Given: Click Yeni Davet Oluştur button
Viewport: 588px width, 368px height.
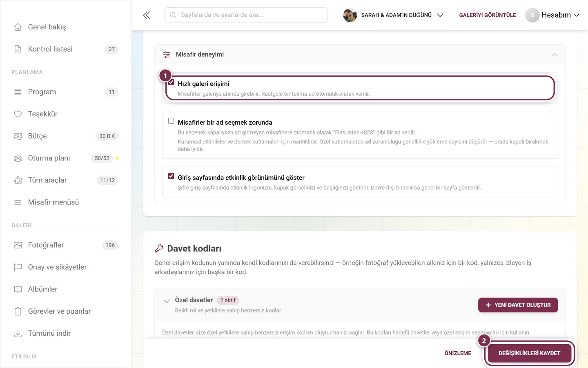Looking at the screenshot, I should pos(518,305).
